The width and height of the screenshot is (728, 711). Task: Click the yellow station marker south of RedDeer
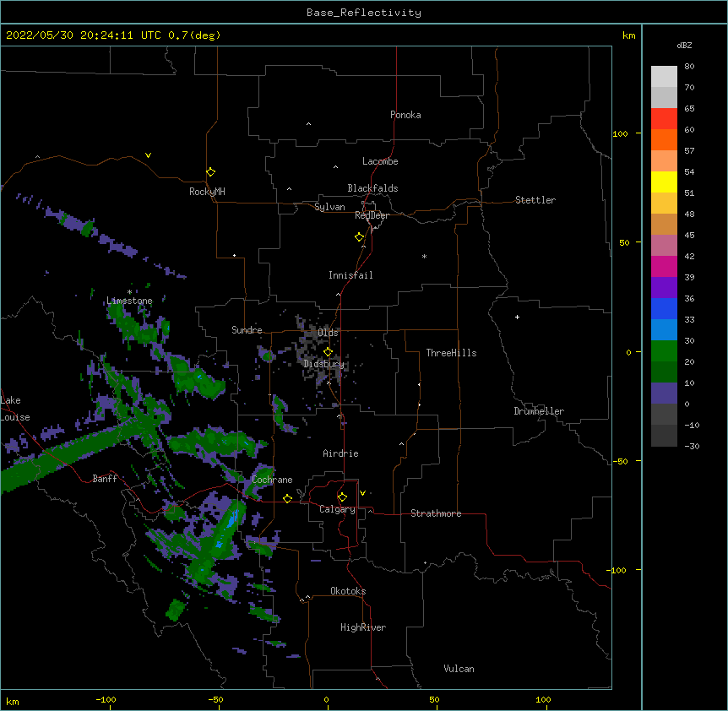pyautogui.click(x=360, y=237)
